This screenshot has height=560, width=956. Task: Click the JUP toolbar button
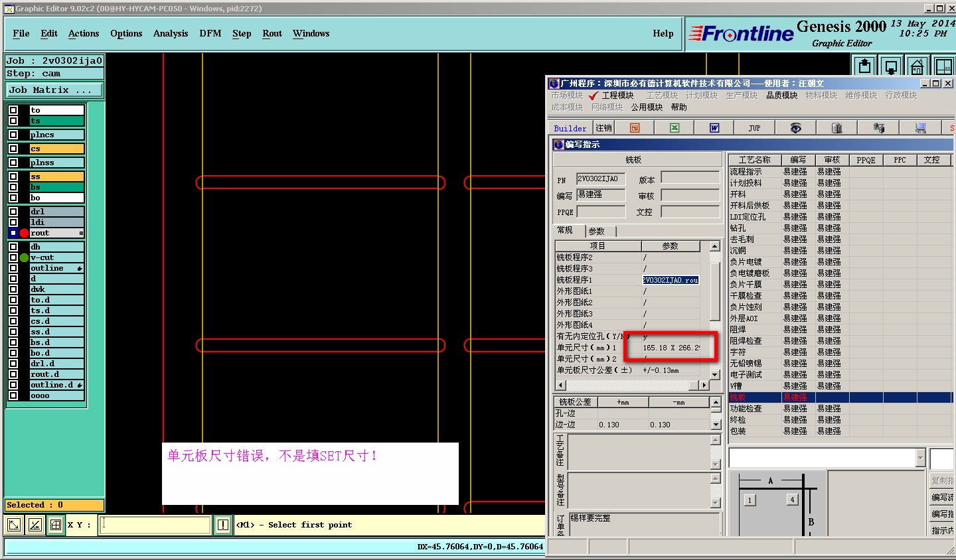click(x=755, y=128)
